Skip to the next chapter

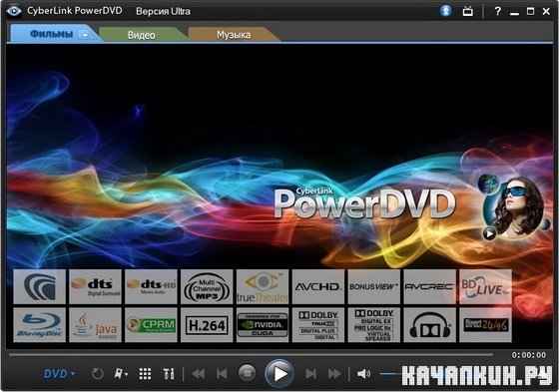tap(310, 374)
